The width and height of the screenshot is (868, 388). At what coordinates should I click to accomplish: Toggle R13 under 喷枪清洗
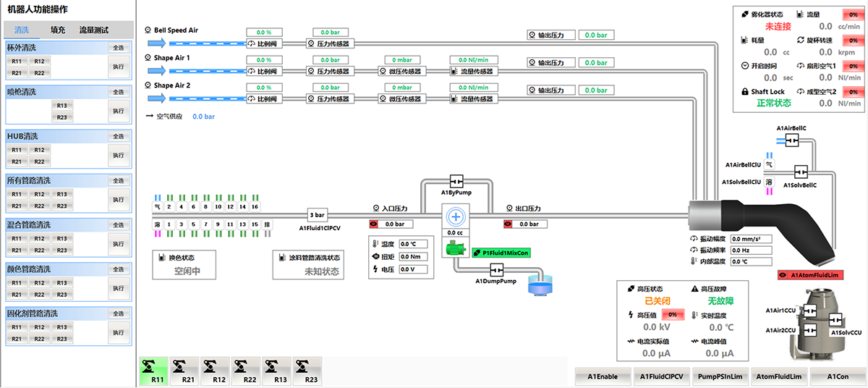coord(61,106)
